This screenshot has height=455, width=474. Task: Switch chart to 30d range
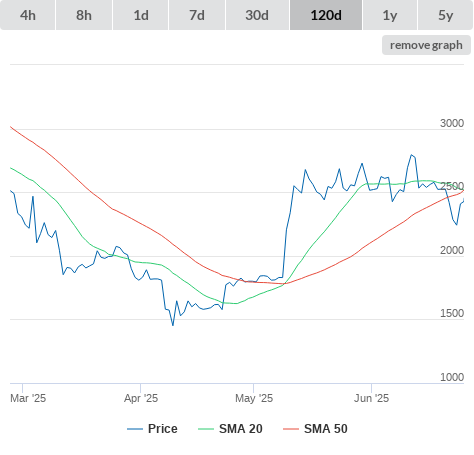257,15
